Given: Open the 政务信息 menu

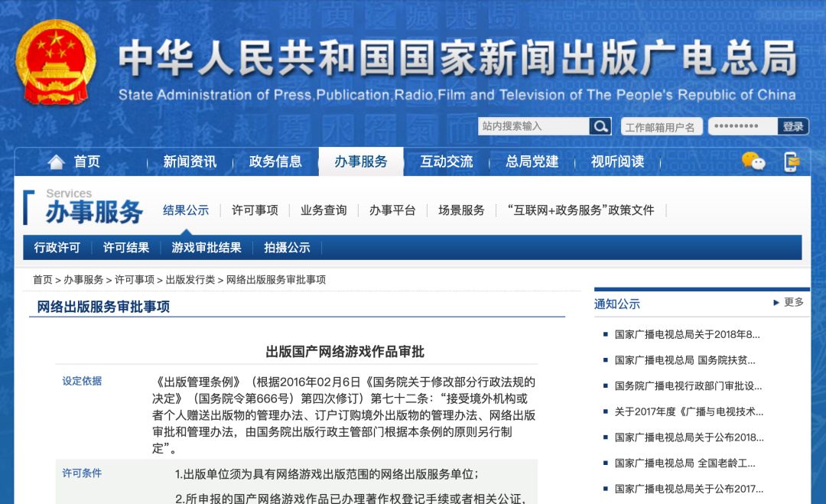Looking at the screenshot, I should pos(275,161).
